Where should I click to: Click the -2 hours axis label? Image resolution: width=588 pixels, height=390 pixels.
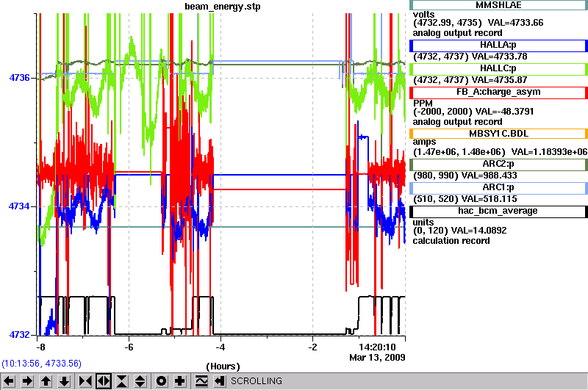coord(312,347)
